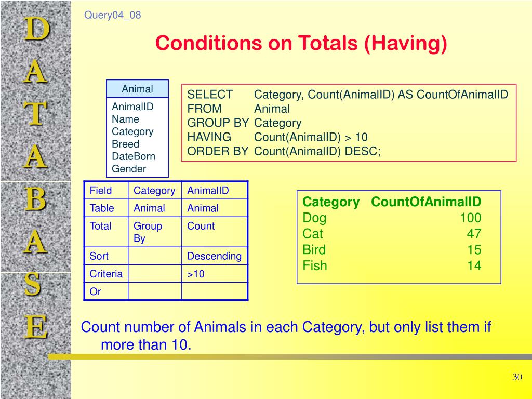Click "Animal" after FROM in the SQL box

[272, 109]
